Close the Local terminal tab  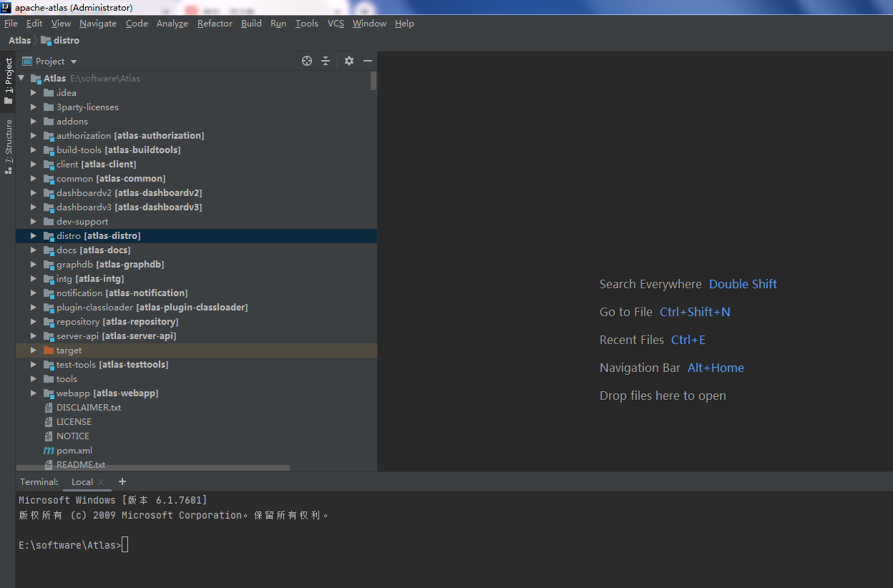pyautogui.click(x=101, y=482)
